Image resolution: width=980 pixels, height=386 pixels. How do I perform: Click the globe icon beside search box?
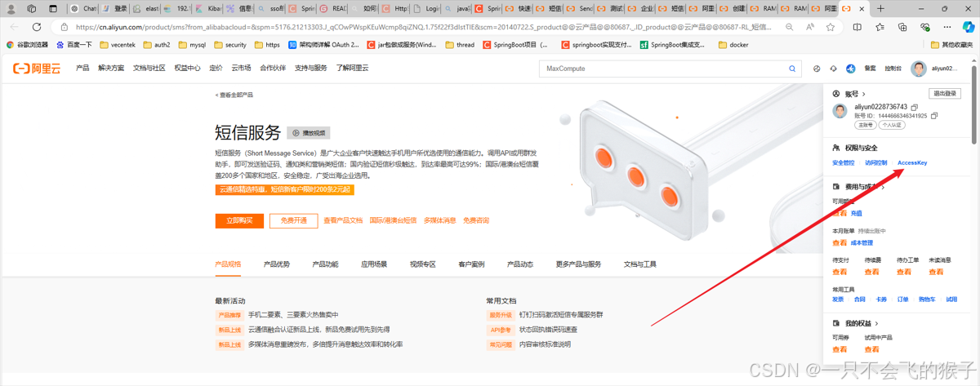(x=817, y=69)
